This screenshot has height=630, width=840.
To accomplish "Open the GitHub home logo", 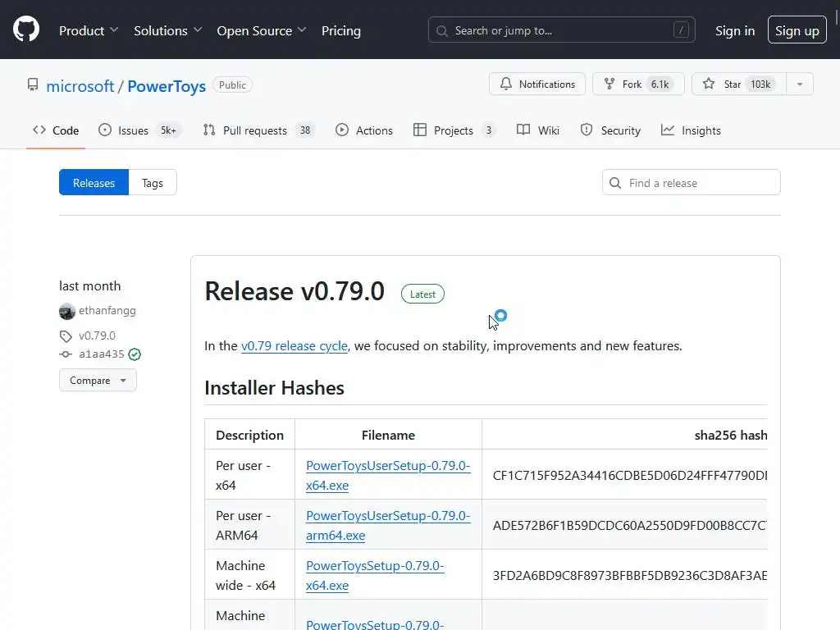I will pyautogui.click(x=25, y=29).
